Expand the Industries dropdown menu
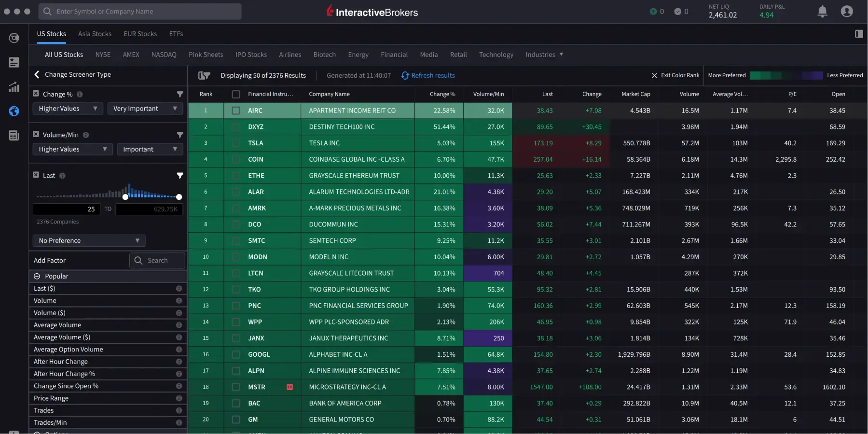868x434 pixels. tap(544, 55)
